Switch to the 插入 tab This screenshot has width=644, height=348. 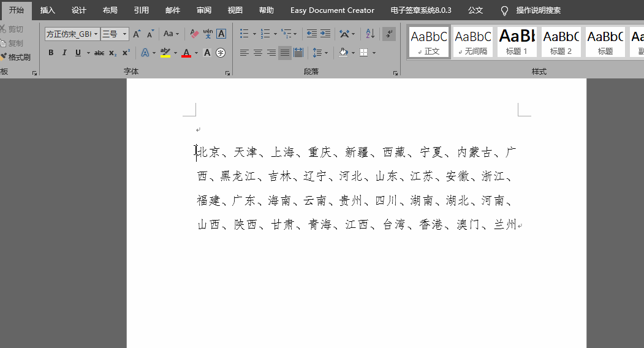coord(47,10)
